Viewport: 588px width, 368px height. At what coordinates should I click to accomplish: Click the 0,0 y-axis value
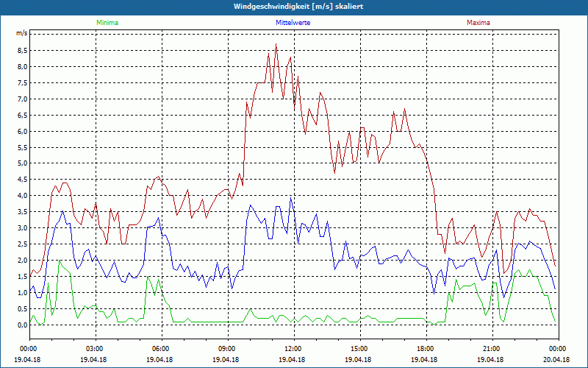pos(21,325)
